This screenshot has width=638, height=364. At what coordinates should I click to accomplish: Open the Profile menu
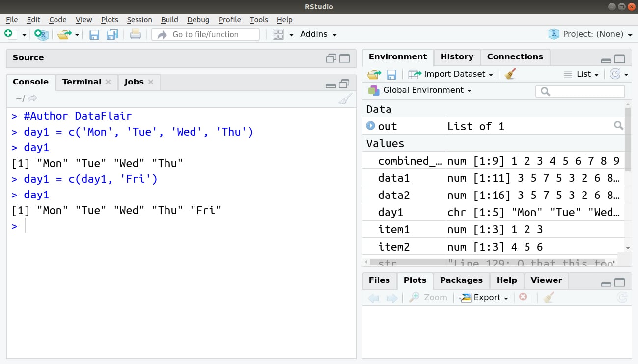point(229,20)
